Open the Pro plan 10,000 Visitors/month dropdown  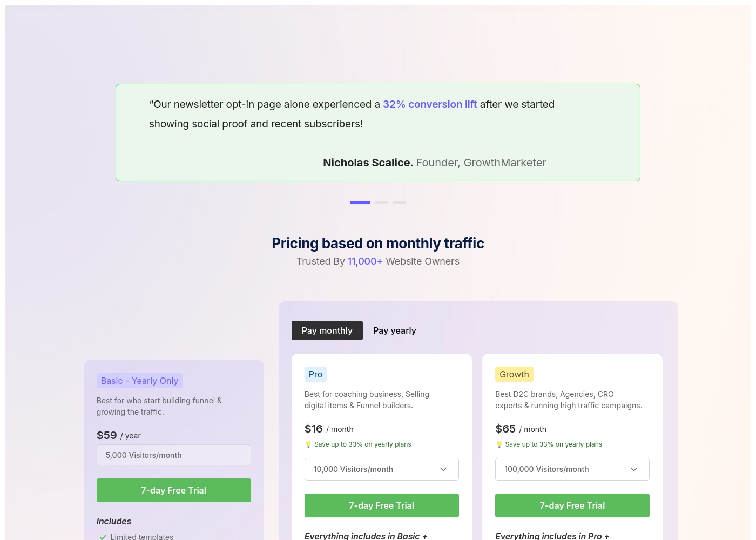(382, 469)
